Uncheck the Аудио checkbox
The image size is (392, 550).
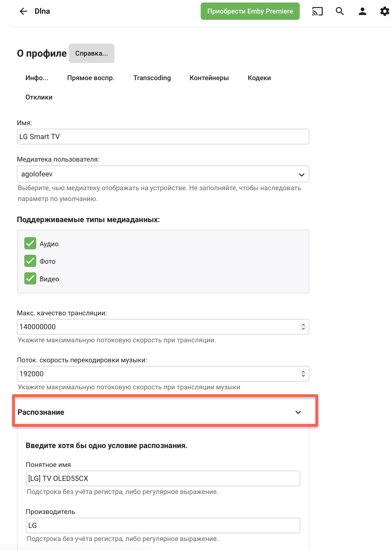[30, 243]
